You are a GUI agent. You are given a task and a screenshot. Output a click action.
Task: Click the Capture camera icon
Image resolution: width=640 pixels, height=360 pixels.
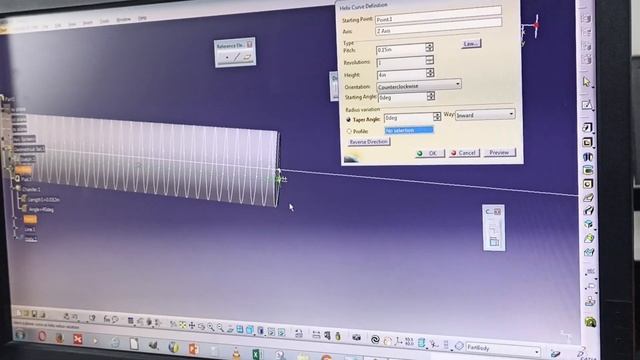click(356, 337)
